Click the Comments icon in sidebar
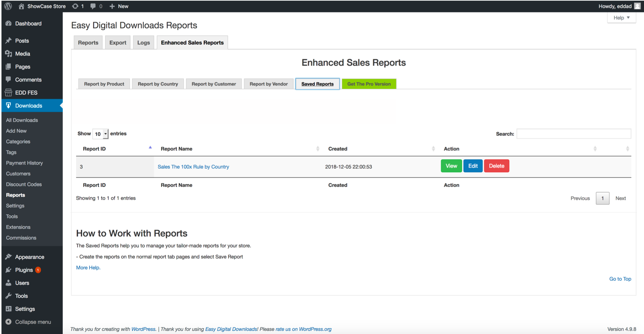This screenshot has width=644, height=334. click(9, 79)
